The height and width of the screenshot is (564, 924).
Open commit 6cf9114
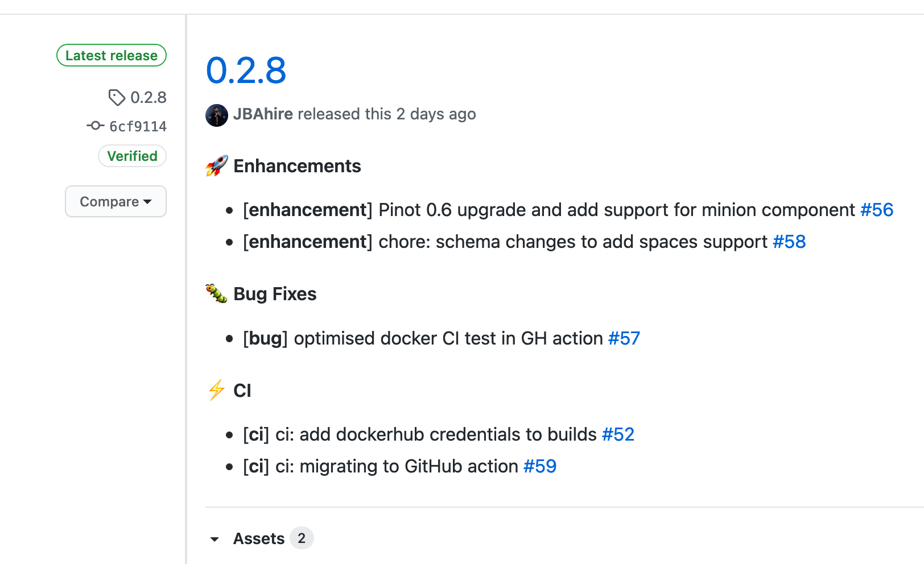tap(138, 126)
